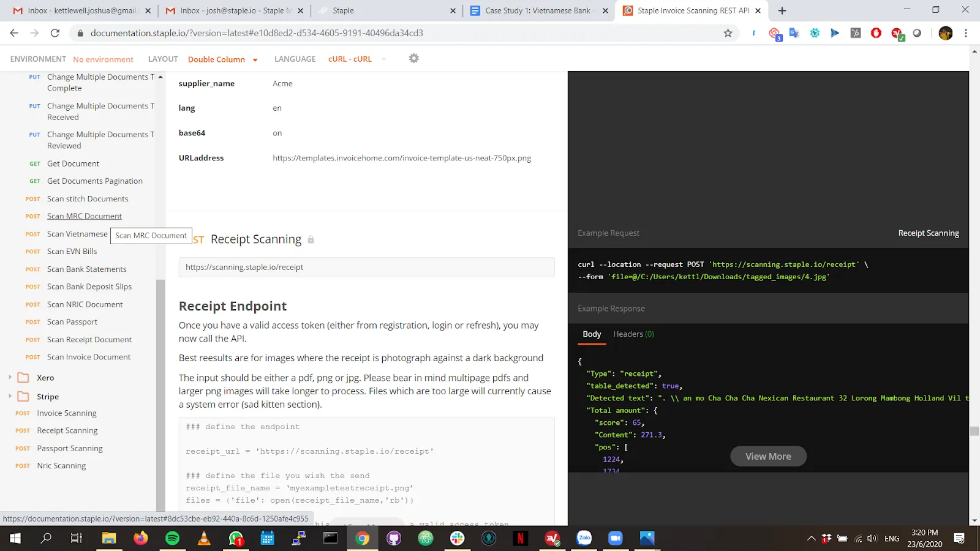Click the sidebar vertical scrollbar
980x551 pixels.
coord(160,395)
